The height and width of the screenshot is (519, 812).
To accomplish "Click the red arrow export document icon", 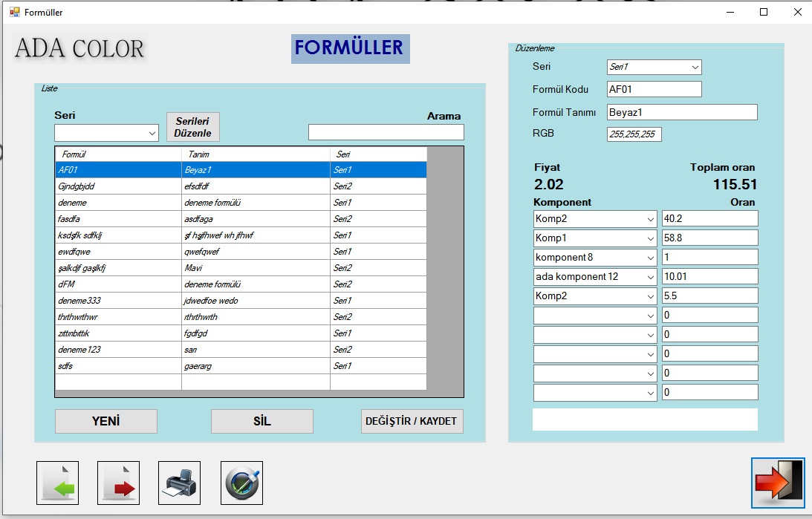I will pyautogui.click(x=118, y=483).
